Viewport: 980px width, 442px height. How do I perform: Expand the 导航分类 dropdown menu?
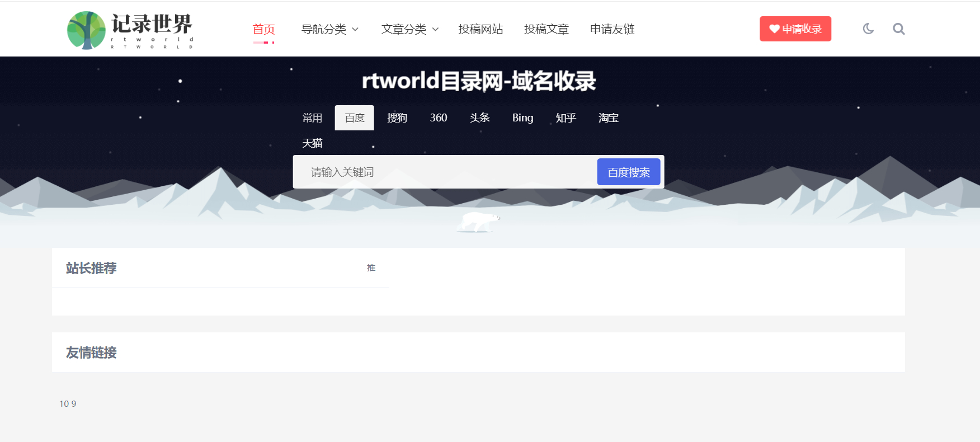pos(330,29)
